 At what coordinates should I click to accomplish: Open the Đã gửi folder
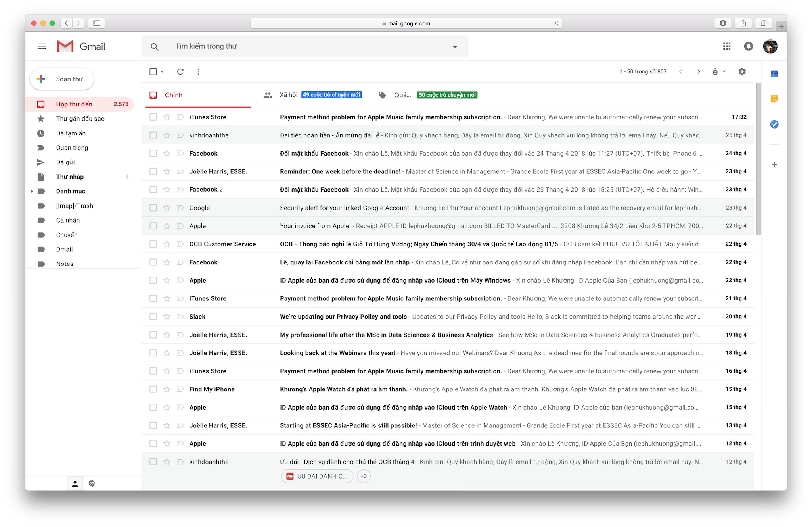pyautogui.click(x=80, y=162)
